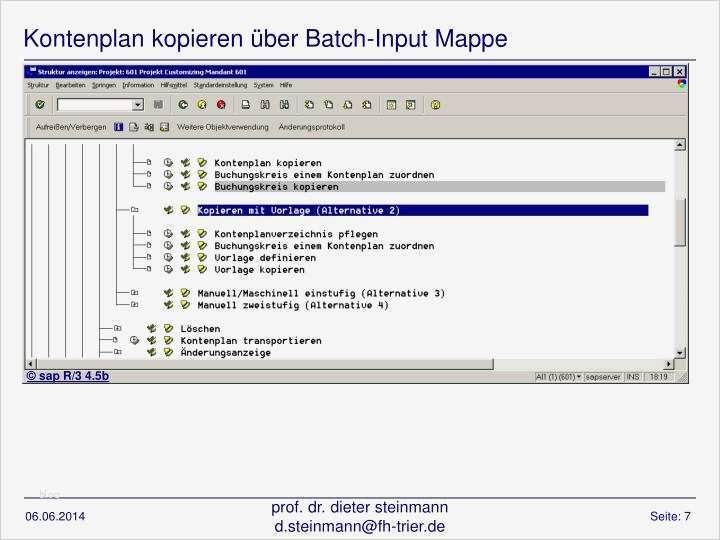Screen dimensions: 720x540
Task: Click the Find Next binoculars icon
Action: pyautogui.click(x=284, y=105)
